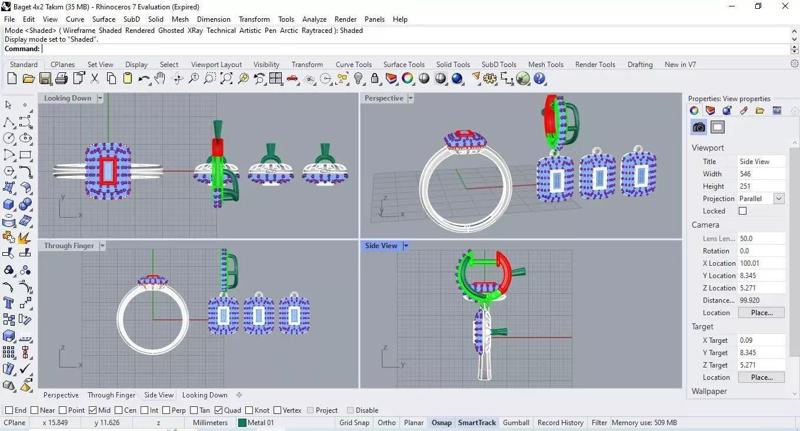Open the Perspective viewport title dropdown arrow
This screenshot has width=800, height=431.
tap(410, 98)
